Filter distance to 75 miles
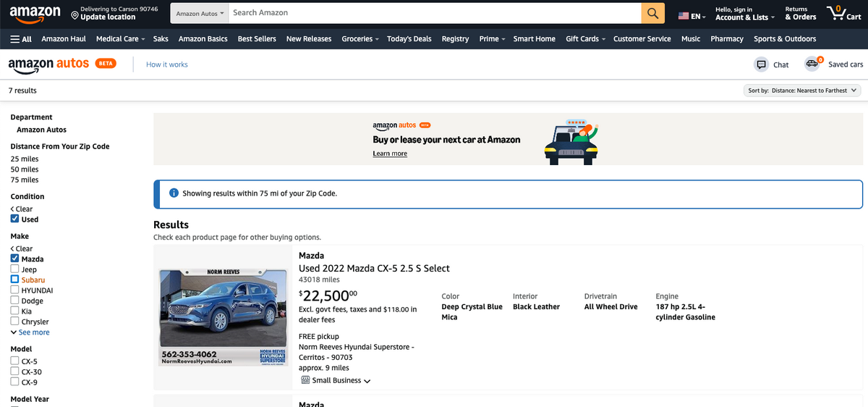Image resolution: width=868 pixels, height=407 pixels. pos(25,180)
